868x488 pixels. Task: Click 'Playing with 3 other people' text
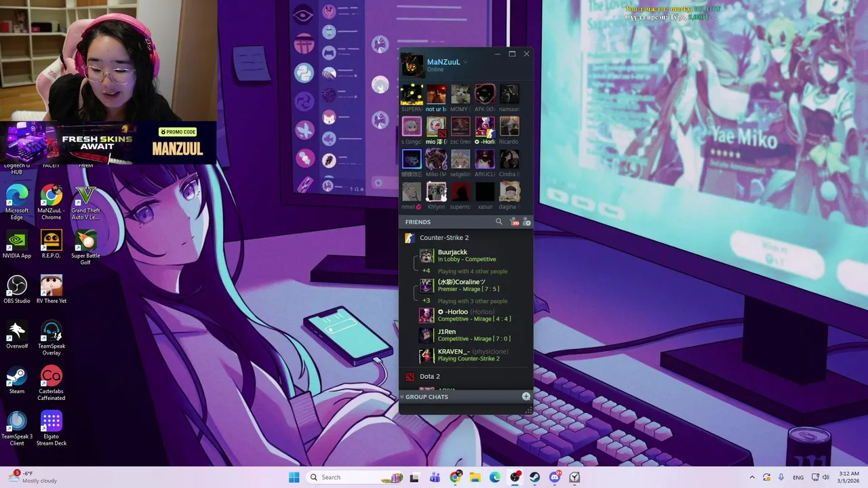click(473, 301)
